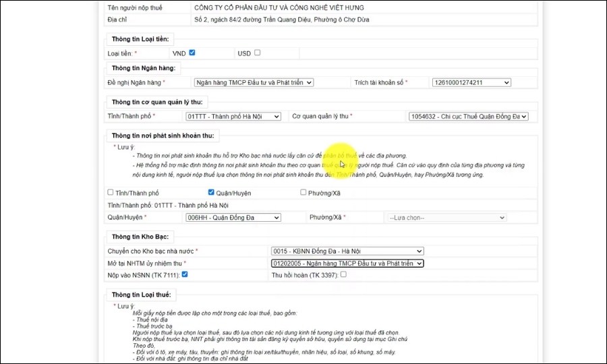Enable the Phường/Xã checkbox
The height and width of the screenshot is (364, 607).
(x=303, y=192)
